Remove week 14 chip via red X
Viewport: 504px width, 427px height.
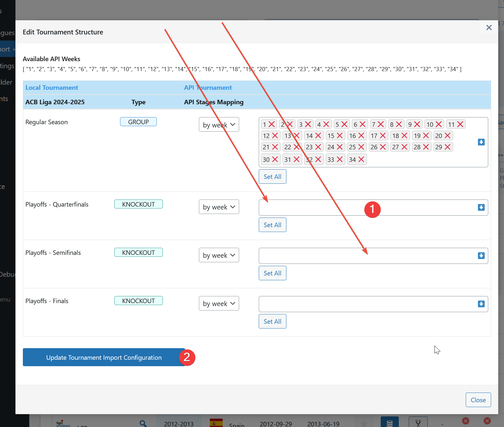tap(318, 135)
